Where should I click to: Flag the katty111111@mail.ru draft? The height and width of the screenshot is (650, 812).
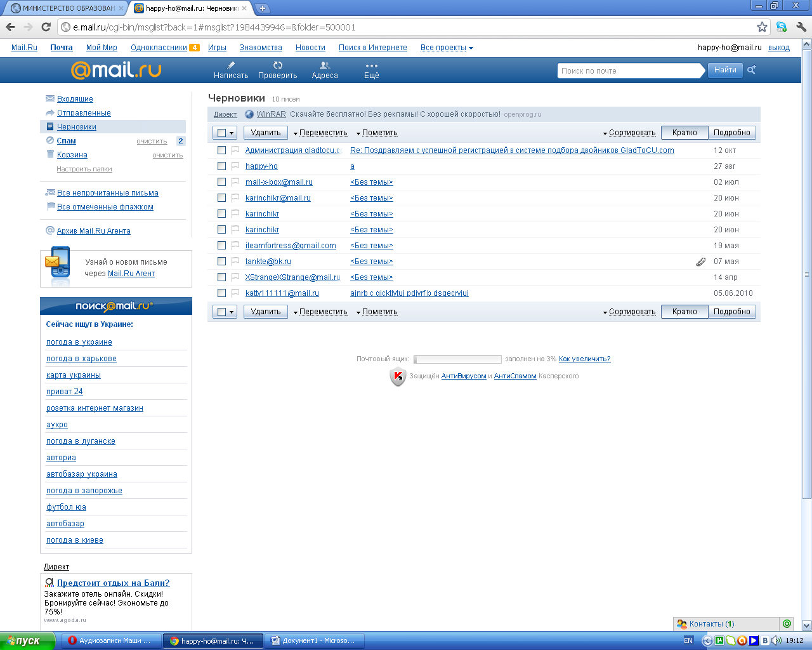coord(235,293)
